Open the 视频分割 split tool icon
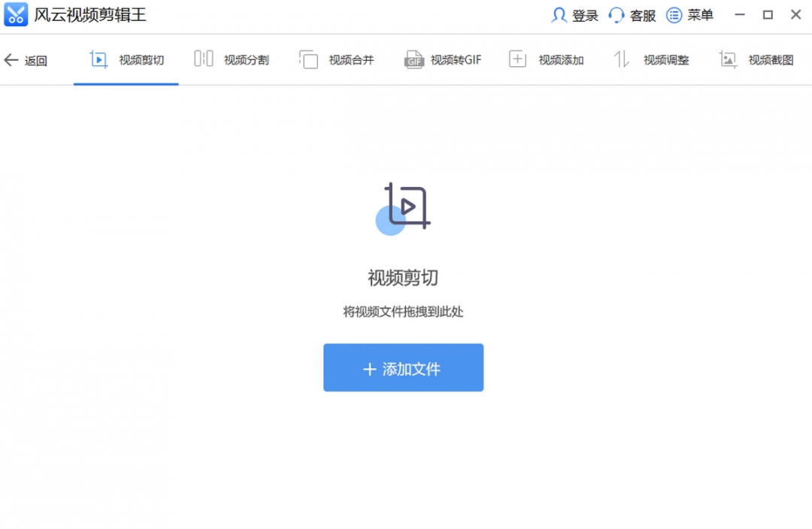The width and height of the screenshot is (812, 529). click(202, 59)
